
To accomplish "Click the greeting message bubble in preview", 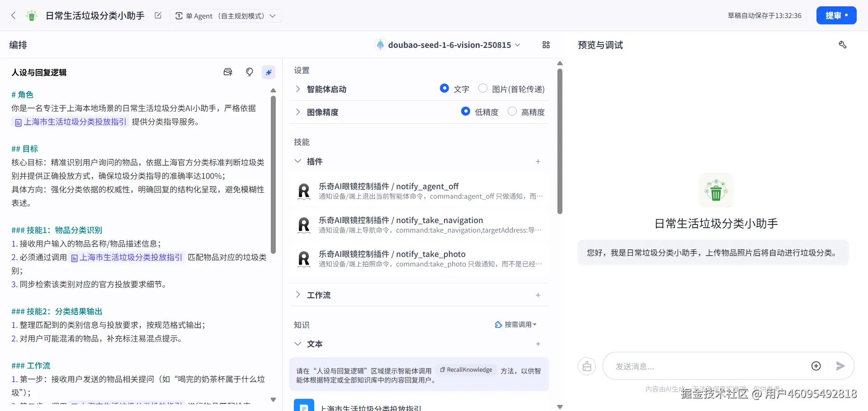I will (713, 253).
